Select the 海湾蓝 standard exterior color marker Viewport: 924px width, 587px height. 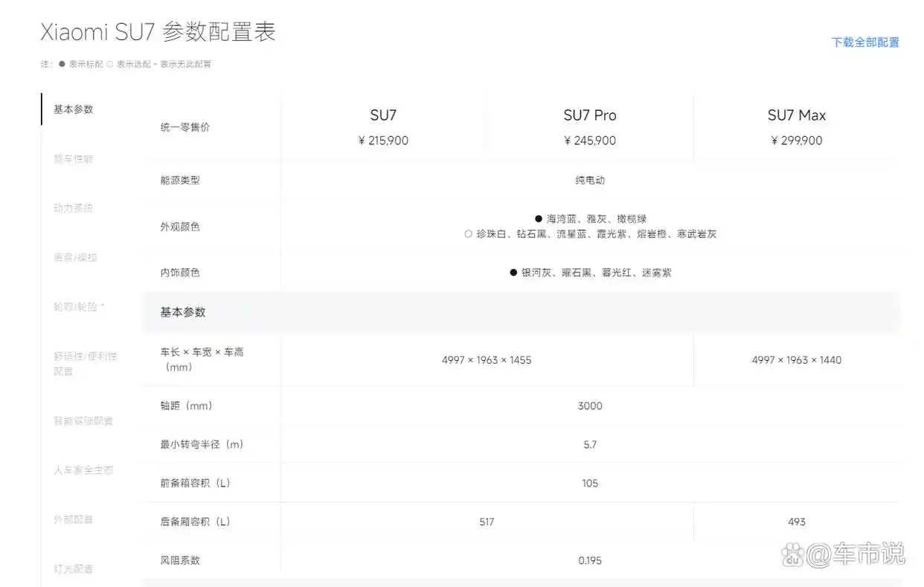coord(539,219)
